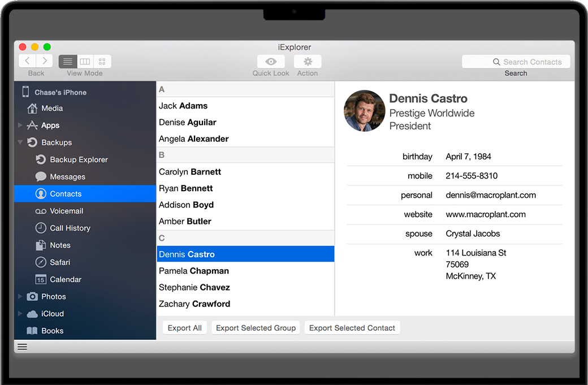
Task: Click hamburger menu icon in status bar
Action: [x=23, y=347]
